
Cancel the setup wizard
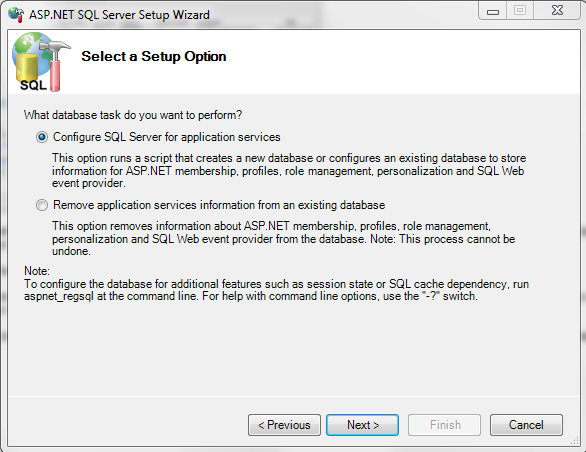point(526,425)
